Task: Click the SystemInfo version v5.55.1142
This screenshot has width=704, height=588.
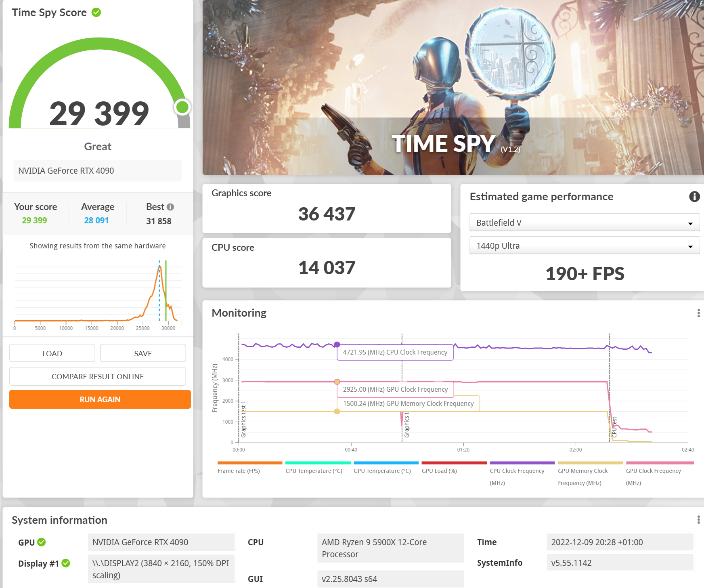Action: coord(620,563)
